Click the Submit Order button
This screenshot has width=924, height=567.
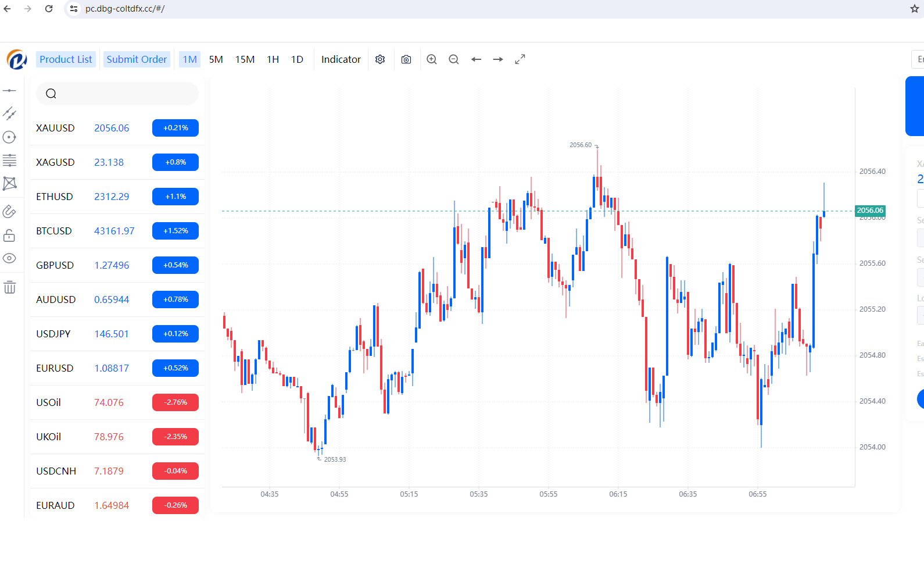pos(137,59)
